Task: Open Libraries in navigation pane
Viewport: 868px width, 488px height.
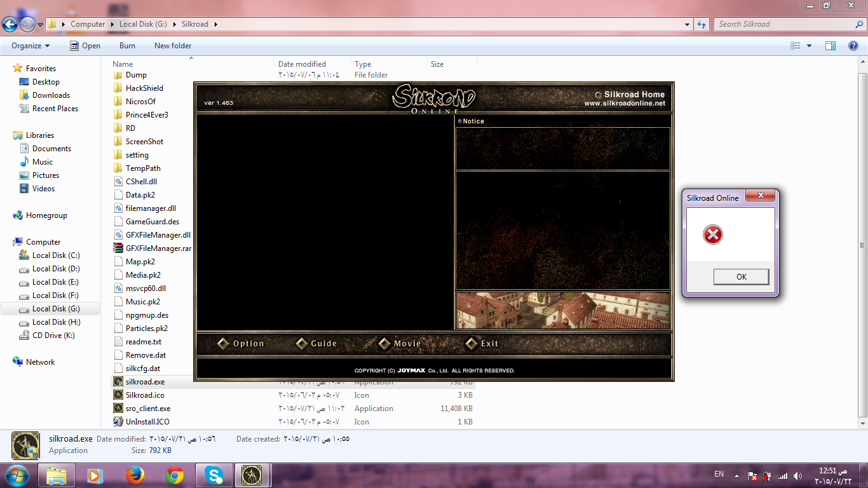Action: 40,135
